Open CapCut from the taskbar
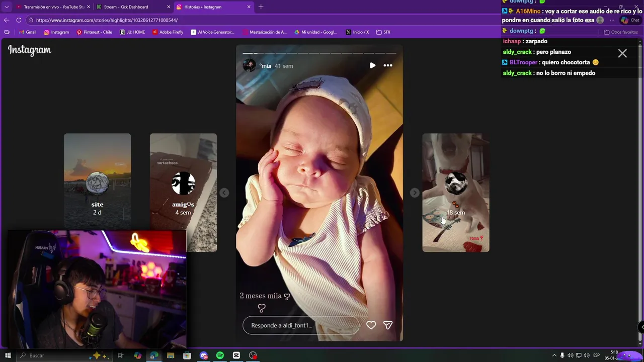 (x=236, y=355)
